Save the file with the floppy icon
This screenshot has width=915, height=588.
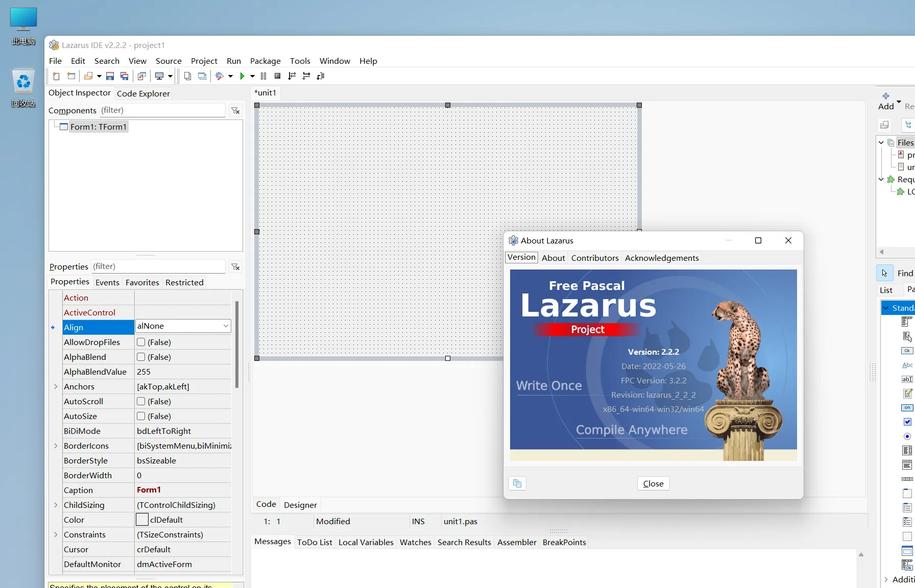click(x=110, y=76)
